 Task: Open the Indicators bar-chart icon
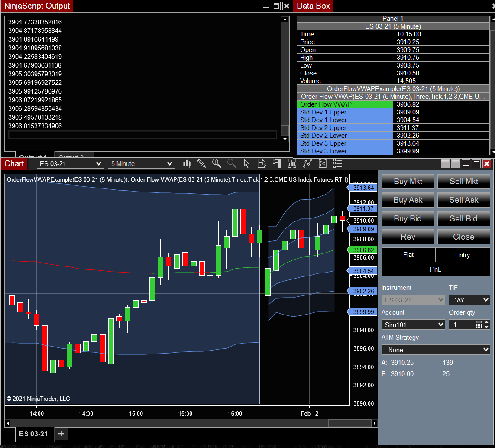click(x=292, y=163)
